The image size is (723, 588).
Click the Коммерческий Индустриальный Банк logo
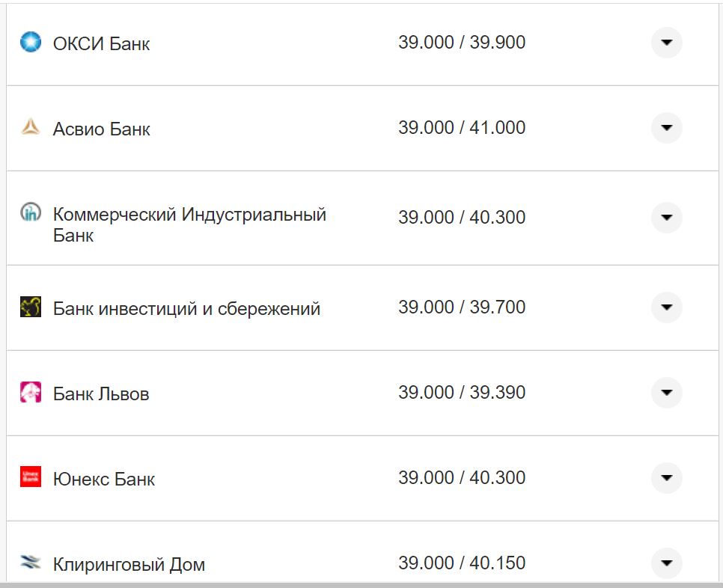click(x=30, y=214)
